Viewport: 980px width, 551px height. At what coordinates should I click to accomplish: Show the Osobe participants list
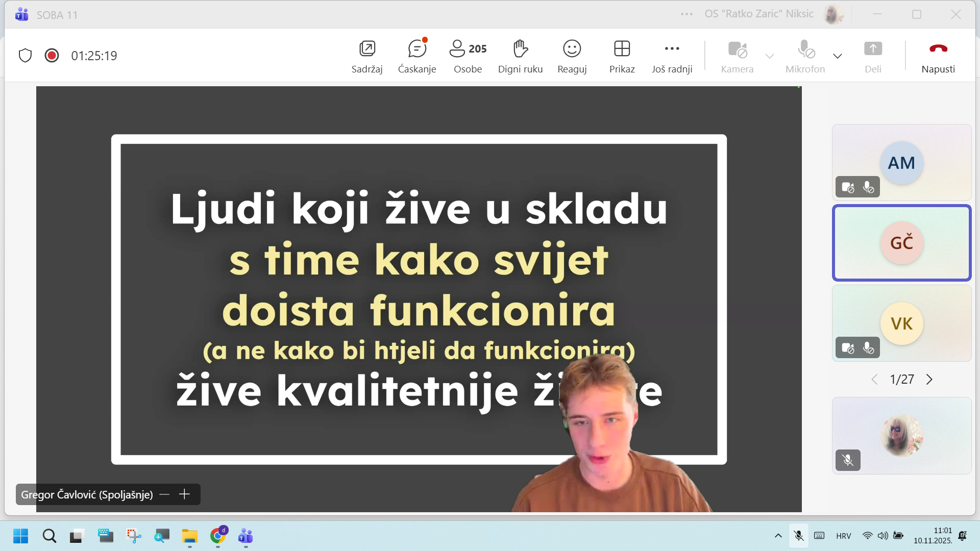(468, 56)
